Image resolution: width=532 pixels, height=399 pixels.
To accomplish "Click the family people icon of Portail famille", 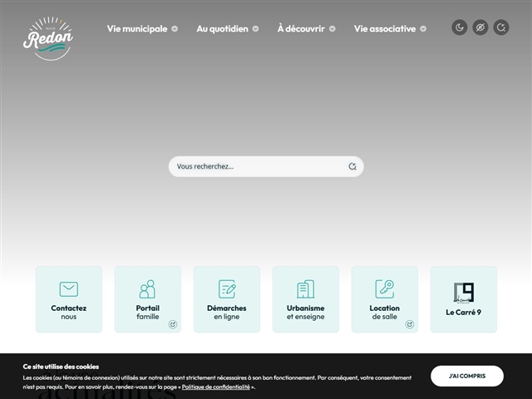I will (148, 289).
